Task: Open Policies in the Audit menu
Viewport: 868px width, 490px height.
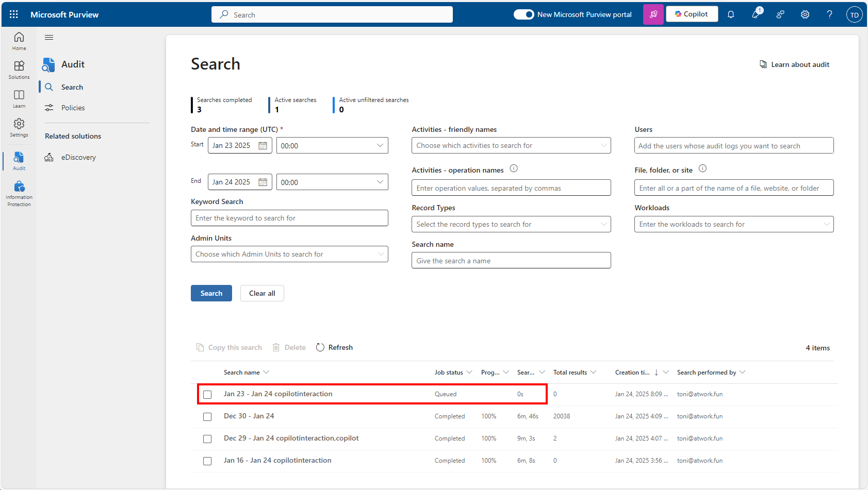Action: [x=73, y=108]
